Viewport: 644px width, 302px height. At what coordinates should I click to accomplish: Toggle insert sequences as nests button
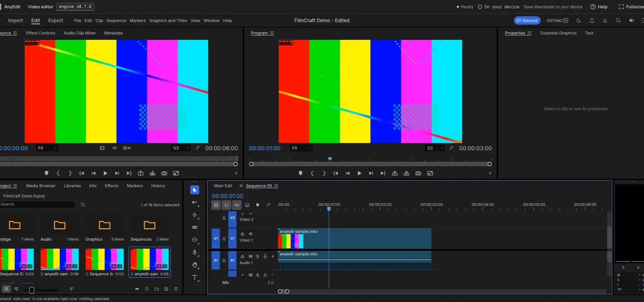pyautogui.click(x=216, y=205)
